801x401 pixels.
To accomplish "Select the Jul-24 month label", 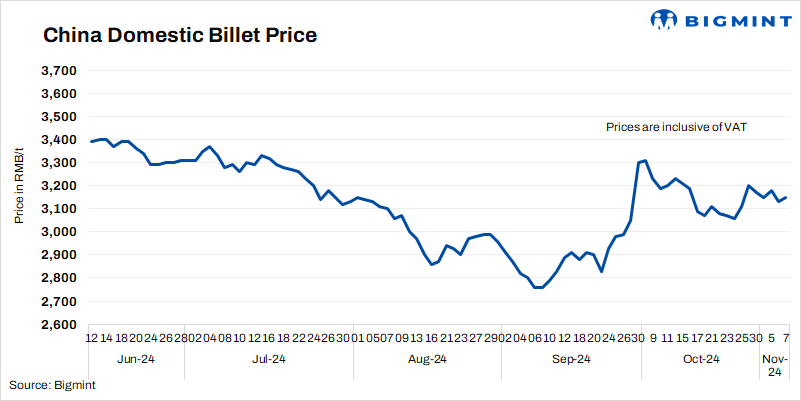I will pos(269,359).
